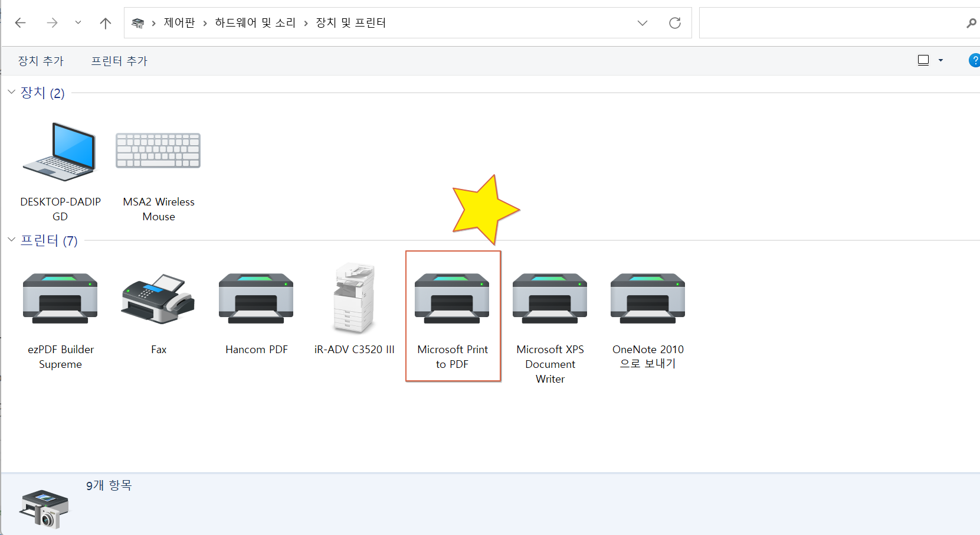Select the OneNote 2010으로 보내기 printer icon
The image size is (980, 535).
pyautogui.click(x=648, y=298)
